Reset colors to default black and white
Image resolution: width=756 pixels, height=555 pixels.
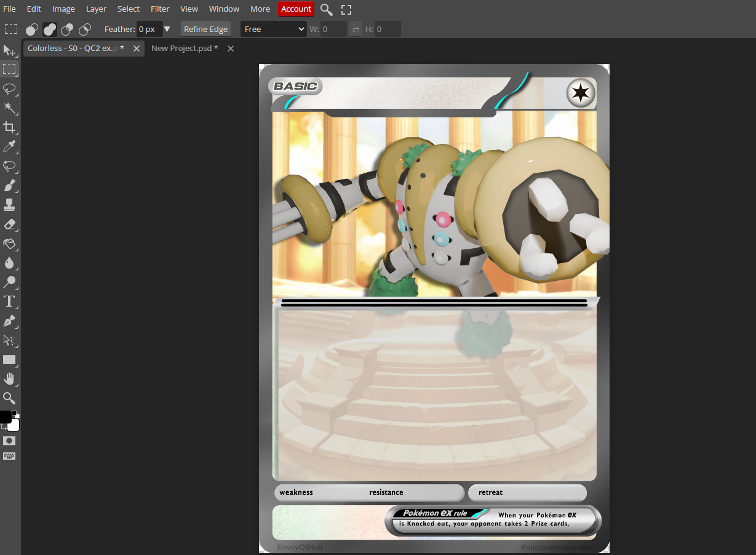(x=15, y=414)
